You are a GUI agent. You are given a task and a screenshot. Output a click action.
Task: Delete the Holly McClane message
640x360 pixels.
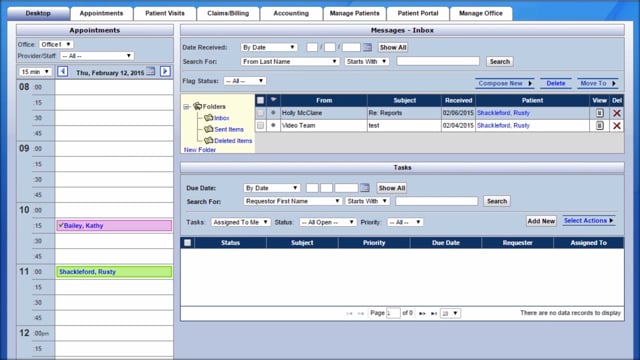pyautogui.click(x=617, y=113)
